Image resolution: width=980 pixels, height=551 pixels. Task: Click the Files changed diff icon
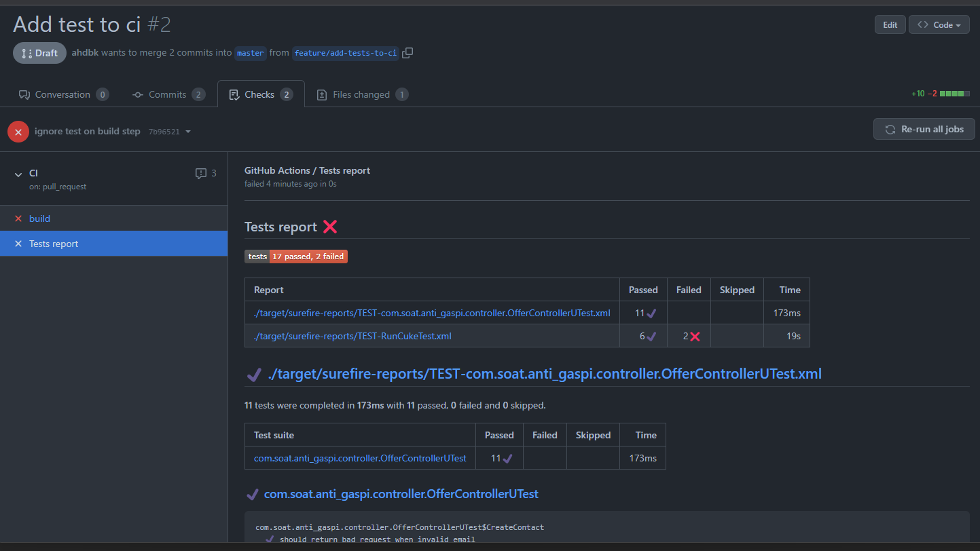point(322,95)
